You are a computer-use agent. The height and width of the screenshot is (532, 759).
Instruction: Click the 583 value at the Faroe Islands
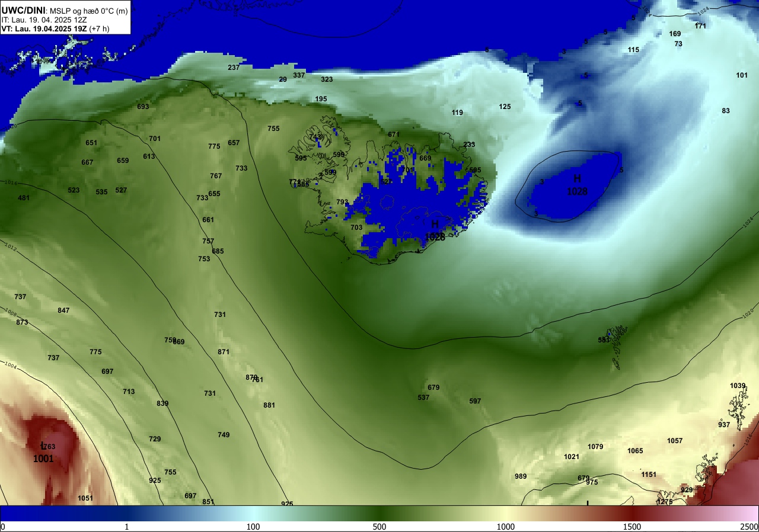(604, 340)
